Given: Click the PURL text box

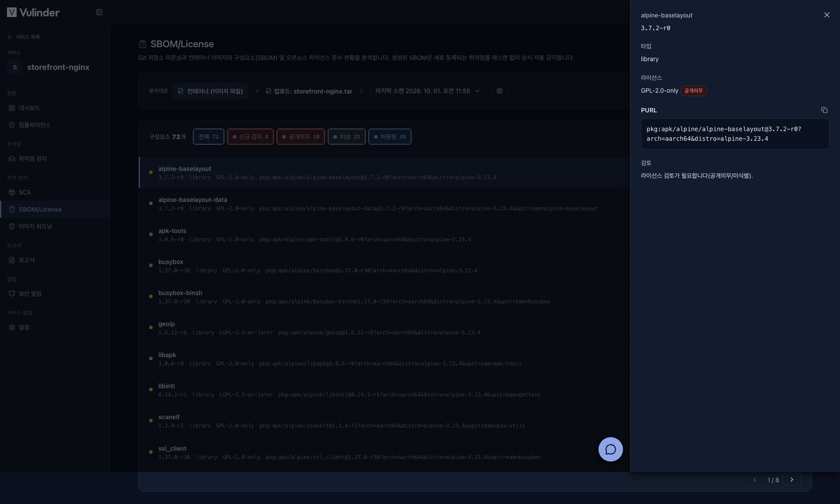Looking at the screenshot, I should pos(735,134).
